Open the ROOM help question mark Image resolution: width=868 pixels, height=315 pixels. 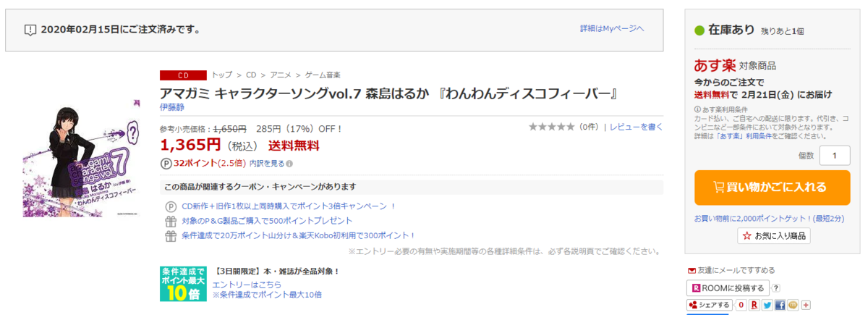776,288
